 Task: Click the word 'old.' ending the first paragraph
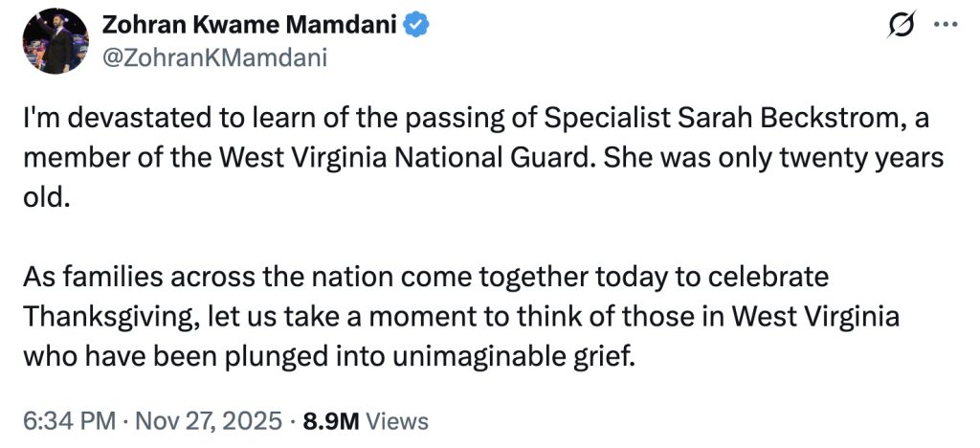pyautogui.click(x=46, y=192)
